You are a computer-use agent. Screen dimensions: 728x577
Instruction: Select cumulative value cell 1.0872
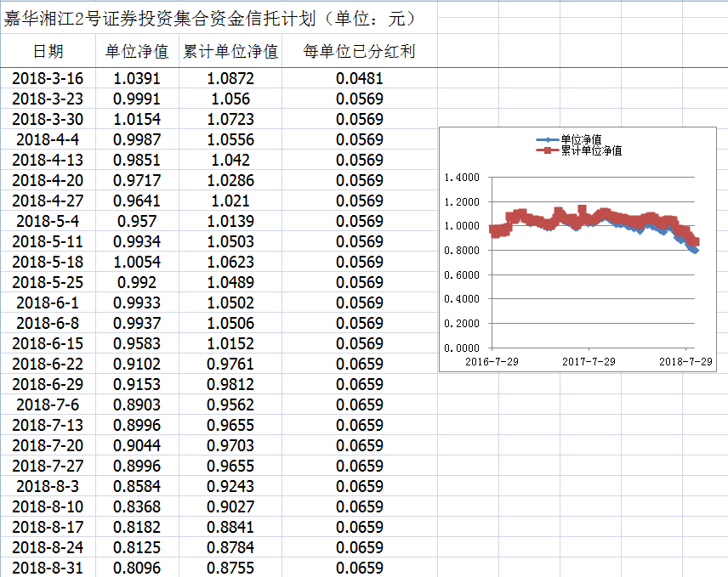pyautogui.click(x=230, y=78)
